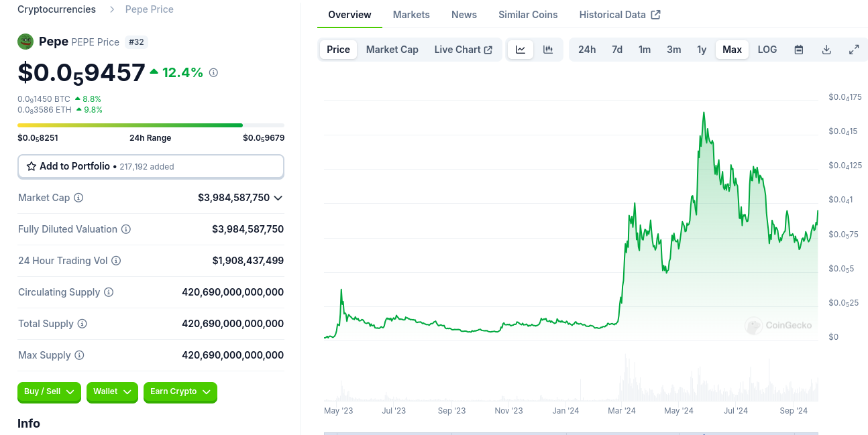This screenshot has height=435, width=868.
Task: Click 24h range high $0.0₅9679
Action: 264,138
